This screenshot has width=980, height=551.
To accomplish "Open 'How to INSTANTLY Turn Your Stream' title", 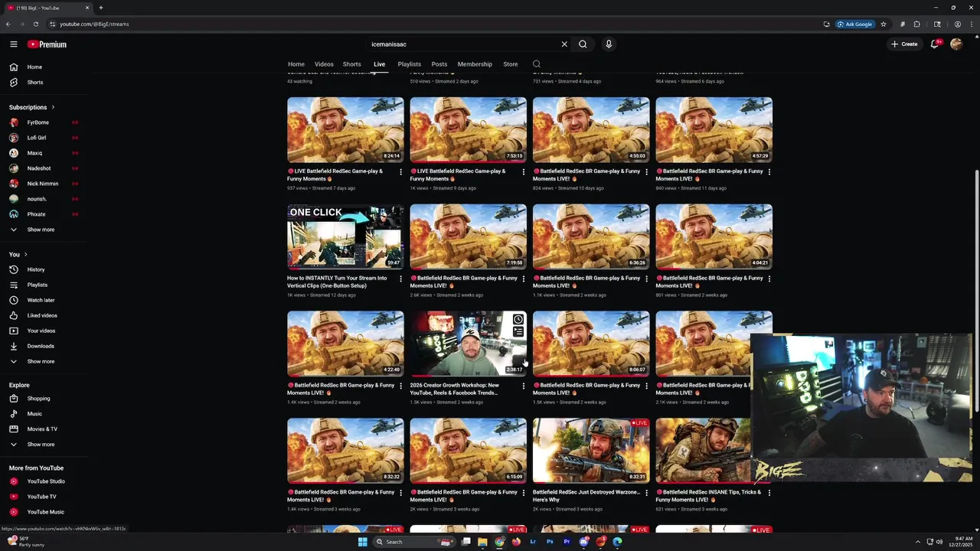I will (x=337, y=282).
